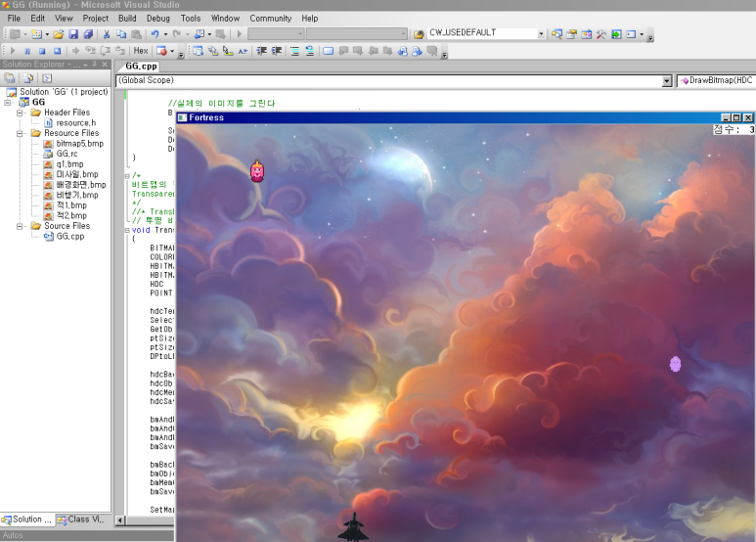Viewport: 756px width, 542px height.
Task: Click Show All Files icon in Solution Explorer
Action: (28, 78)
